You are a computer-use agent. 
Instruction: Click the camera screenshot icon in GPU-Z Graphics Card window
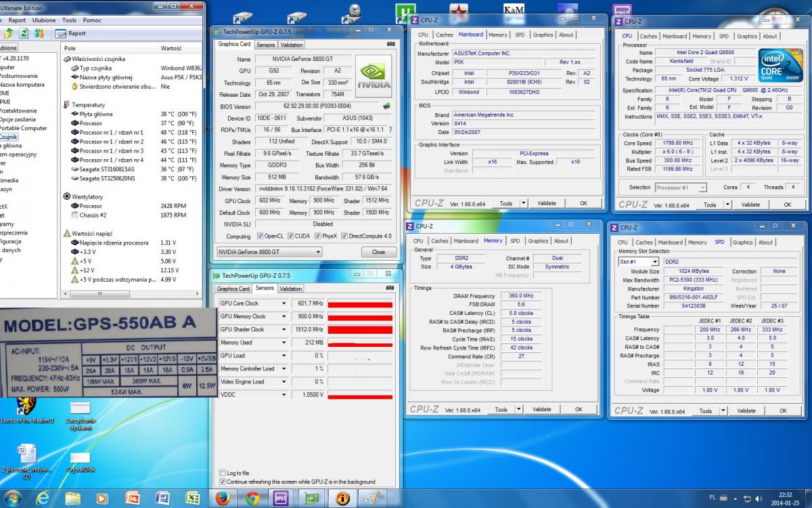click(391, 44)
